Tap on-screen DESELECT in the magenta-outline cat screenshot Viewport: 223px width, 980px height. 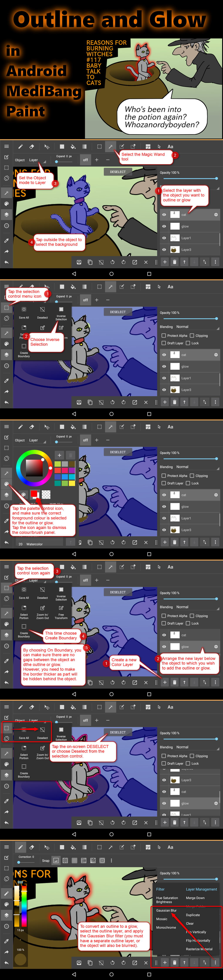coord(118,732)
